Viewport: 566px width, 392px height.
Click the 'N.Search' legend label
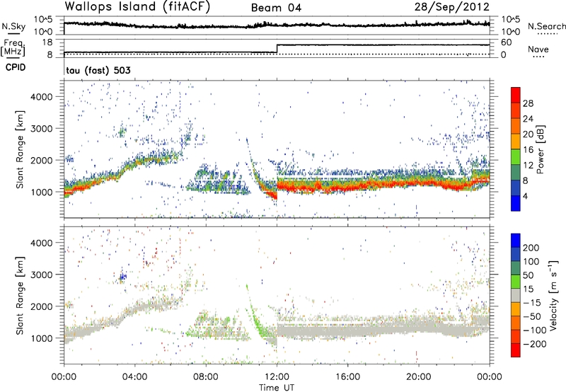[546, 26]
